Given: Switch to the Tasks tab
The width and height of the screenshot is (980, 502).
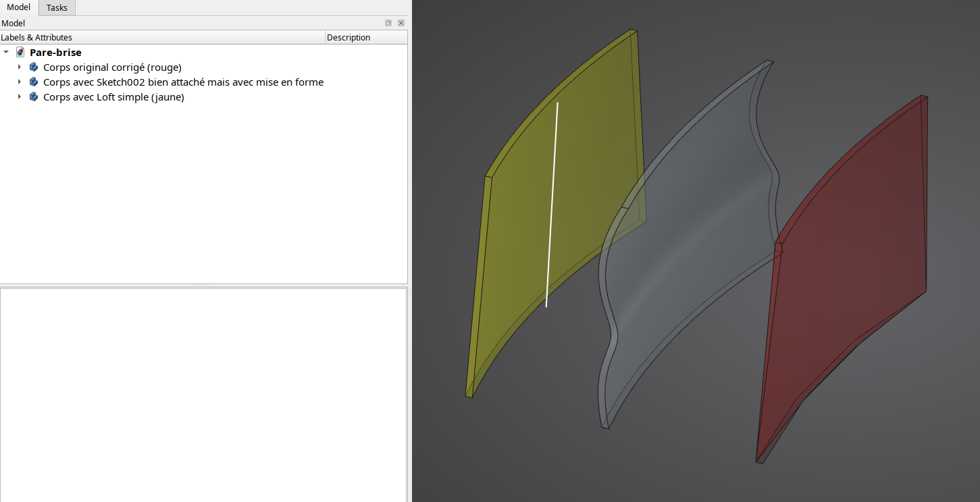Looking at the screenshot, I should coord(57,7).
